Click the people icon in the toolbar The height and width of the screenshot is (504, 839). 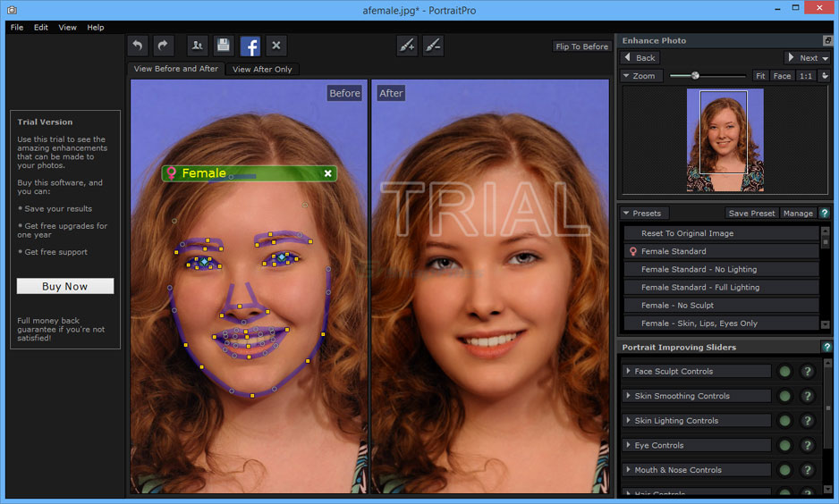tap(198, 46)
